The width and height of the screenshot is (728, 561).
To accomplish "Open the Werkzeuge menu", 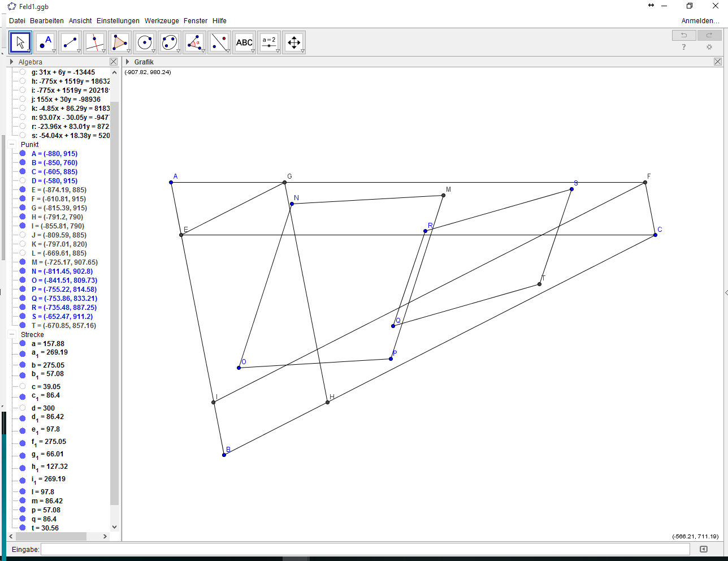I will click(x=162, y=21).
